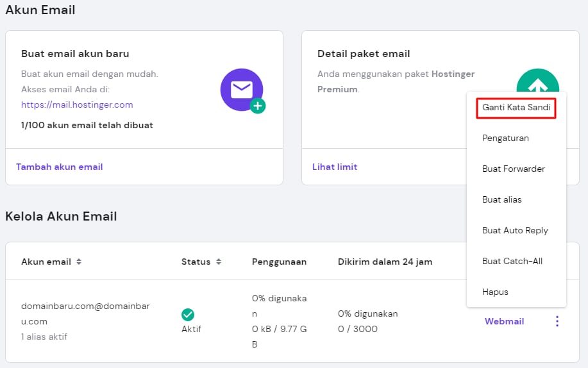Click the 1 alias aktif text
Screen dimensions: 588x368
click(44, 337)
